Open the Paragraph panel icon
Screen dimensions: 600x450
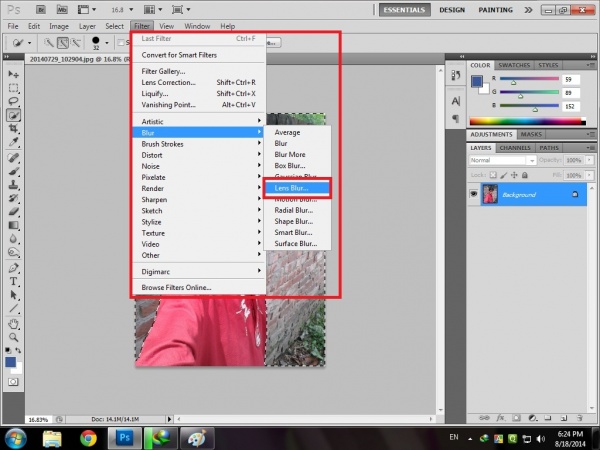pos(455,119)
